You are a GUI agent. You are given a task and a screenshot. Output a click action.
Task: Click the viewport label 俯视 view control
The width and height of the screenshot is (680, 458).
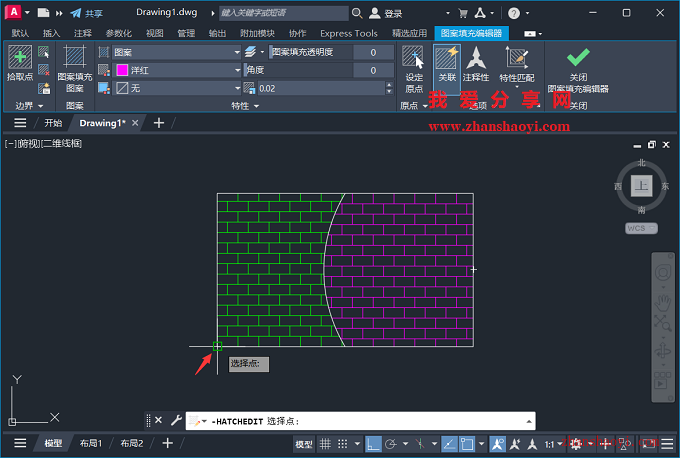[x=28, y=144]
